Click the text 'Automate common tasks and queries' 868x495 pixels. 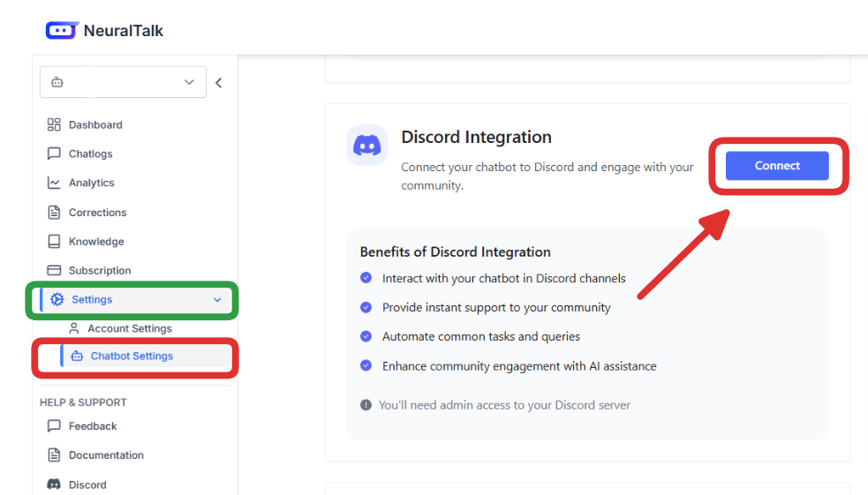pyautogui.click(x=481, y=336)
